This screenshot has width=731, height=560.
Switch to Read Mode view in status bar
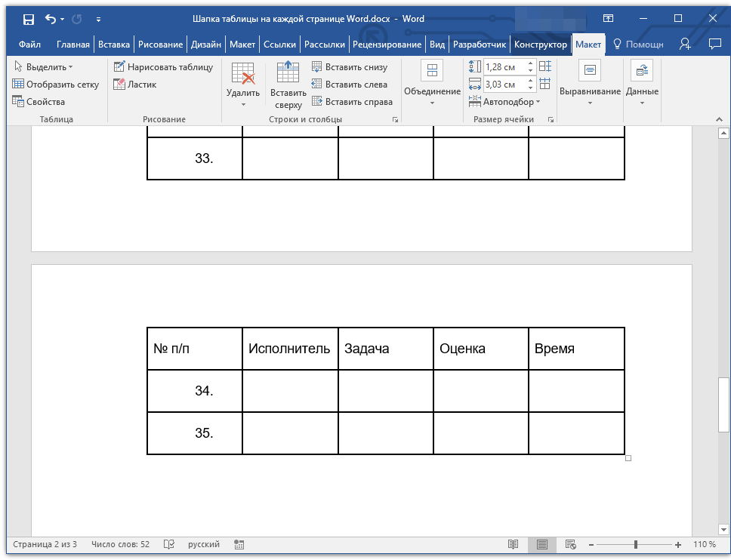(514, 544)
